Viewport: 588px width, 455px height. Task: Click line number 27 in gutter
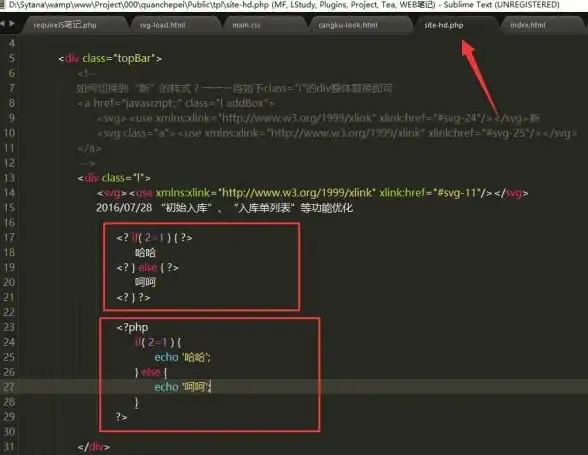click(x=9, y=387)
